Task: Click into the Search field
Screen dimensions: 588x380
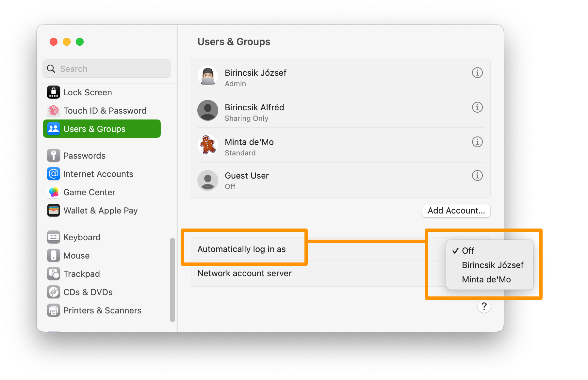Action: (107, 69)
